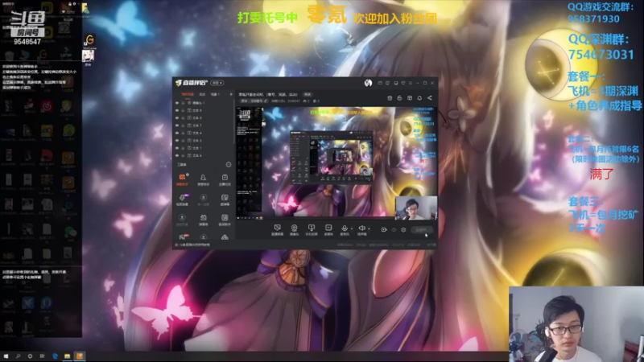Open the picture-frame tool in toolbox
The width and height of the screenshot is (644, 362).
coord(225,200)
